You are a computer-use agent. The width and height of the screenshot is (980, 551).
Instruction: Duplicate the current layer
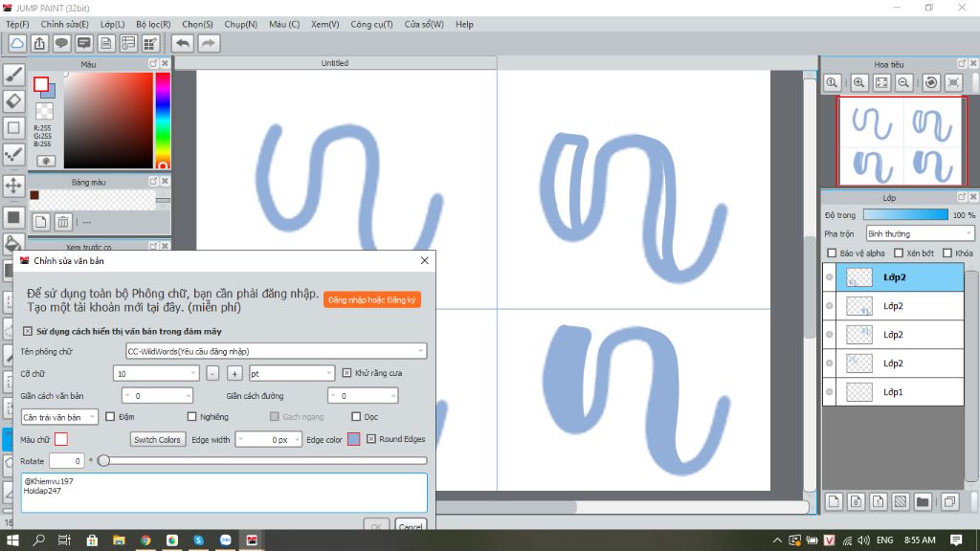click(x=949, y=501)
